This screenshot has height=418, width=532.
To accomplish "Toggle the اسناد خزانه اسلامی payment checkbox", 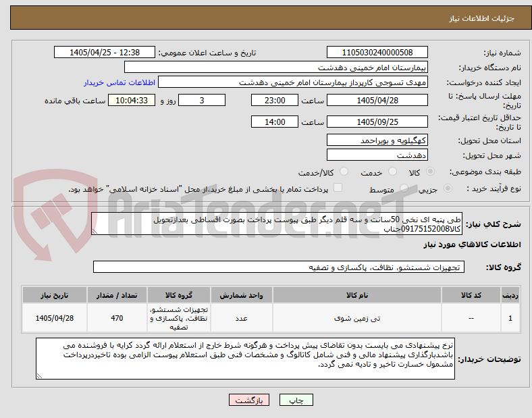I will tap(338, 188).
